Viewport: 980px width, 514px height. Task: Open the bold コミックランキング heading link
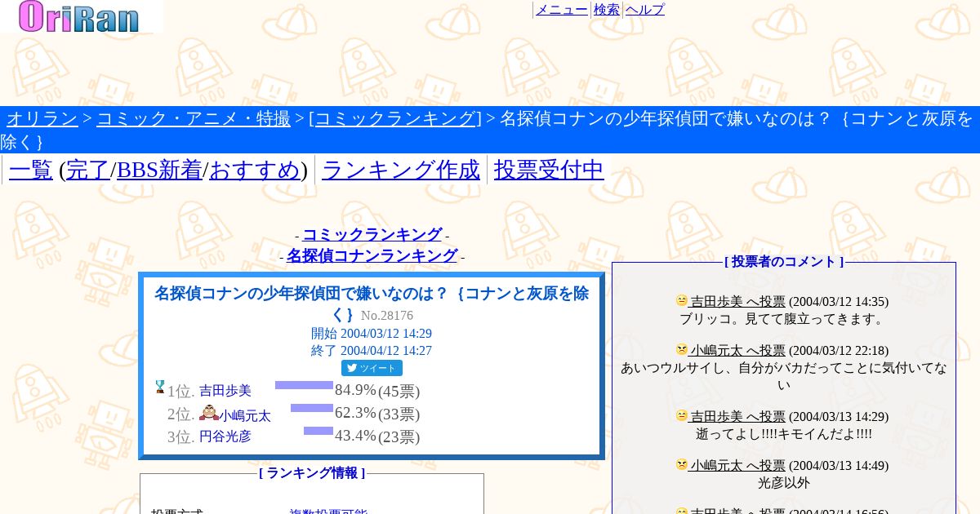(x=372, y=235)
